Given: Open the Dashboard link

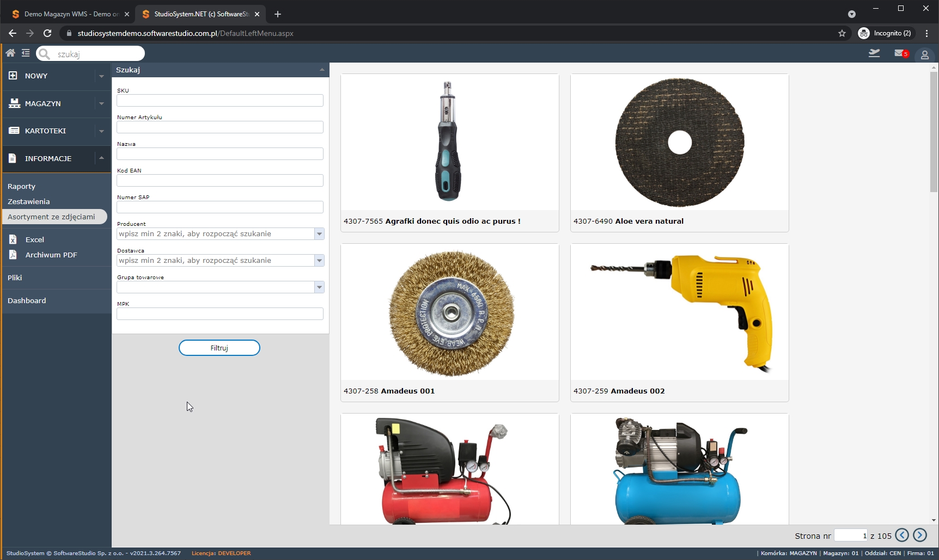Looking at the screenshot, I should pos(26,300).
